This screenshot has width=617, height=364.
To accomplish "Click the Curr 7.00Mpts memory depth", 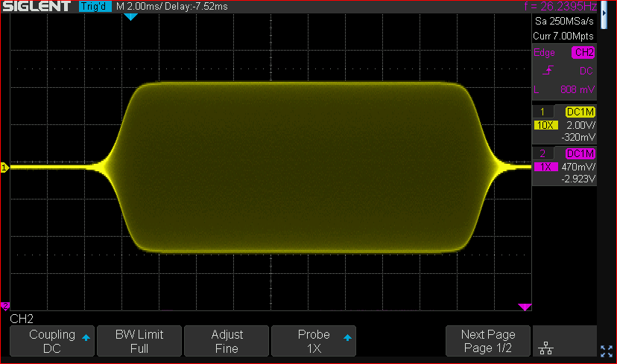I will point(563,36).
